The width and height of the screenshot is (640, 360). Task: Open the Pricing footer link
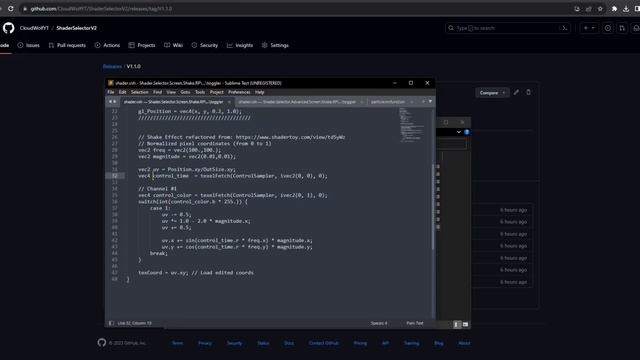pos(360,343)
